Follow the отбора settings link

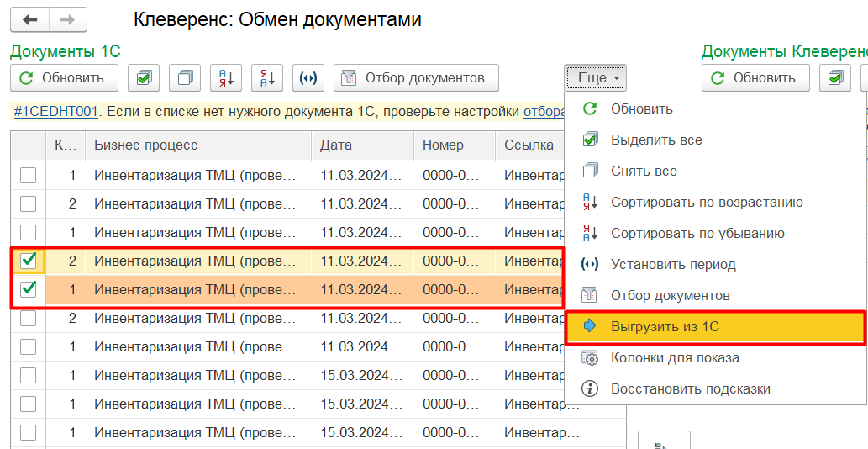[544, 112]
